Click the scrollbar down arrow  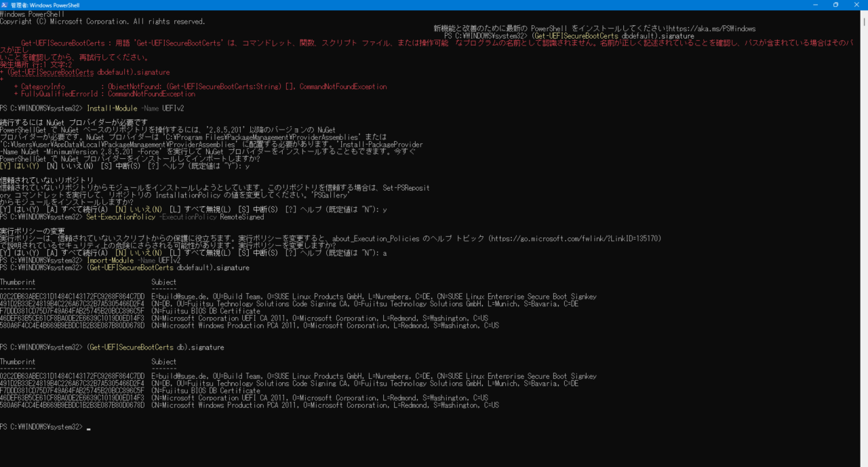(x=863, y=462)
